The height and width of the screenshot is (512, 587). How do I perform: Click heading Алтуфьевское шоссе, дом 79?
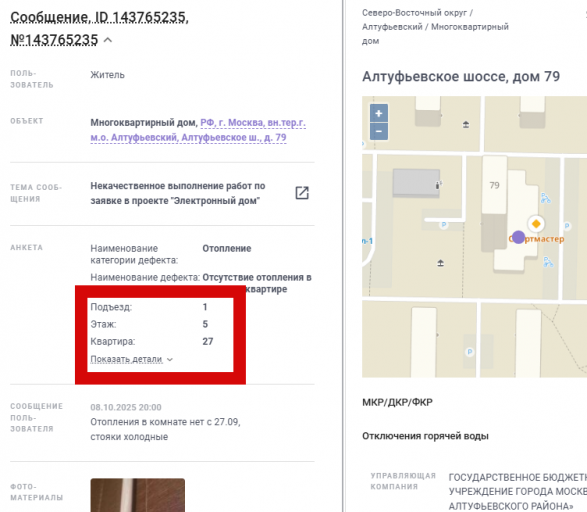461,77
